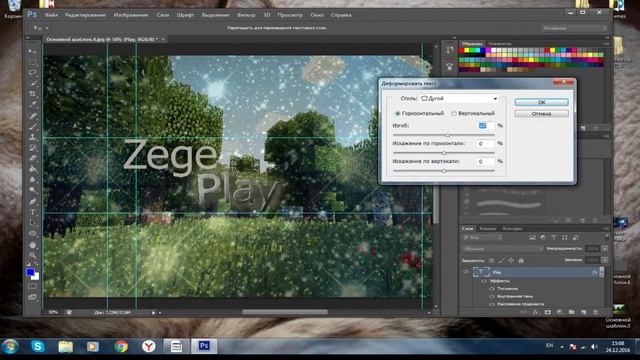Open the opacity dropdown arrow
The image size is (640, 360).
604,249
